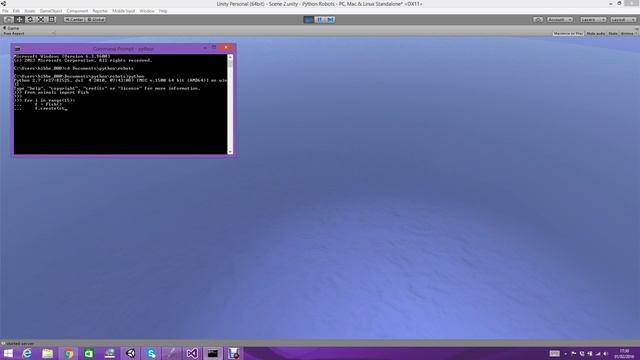Open Internet Explorer from taskbar
The image size is (640, 360).
(x=27, y=353)
